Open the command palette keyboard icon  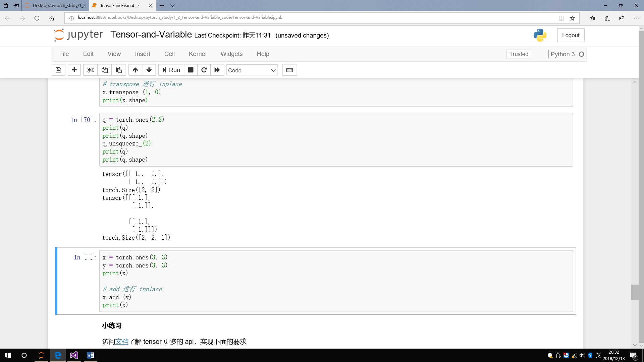pos(289,70)
